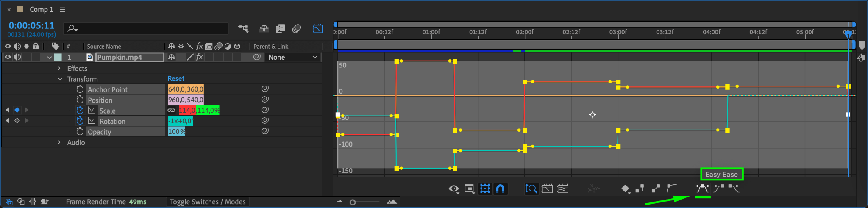The height and width of the screenshot is (208, 868).
Task: Click the timeline zoom slider handle
Action: [353, 202]
